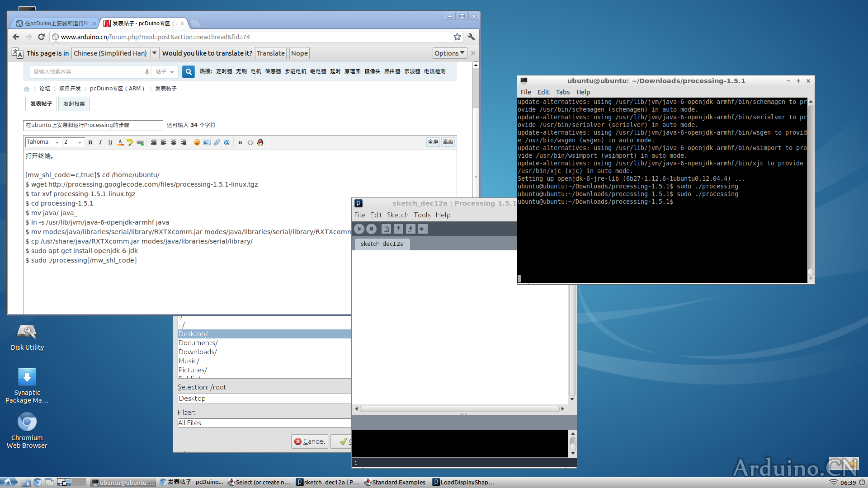Click the remove formatting highlighter icon

click(130, 142)
